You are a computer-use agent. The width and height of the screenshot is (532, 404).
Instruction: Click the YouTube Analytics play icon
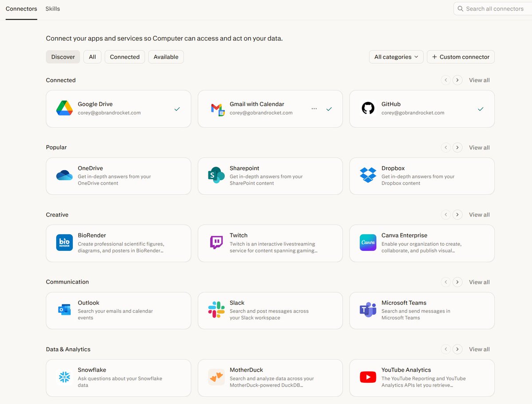[368, 377]
